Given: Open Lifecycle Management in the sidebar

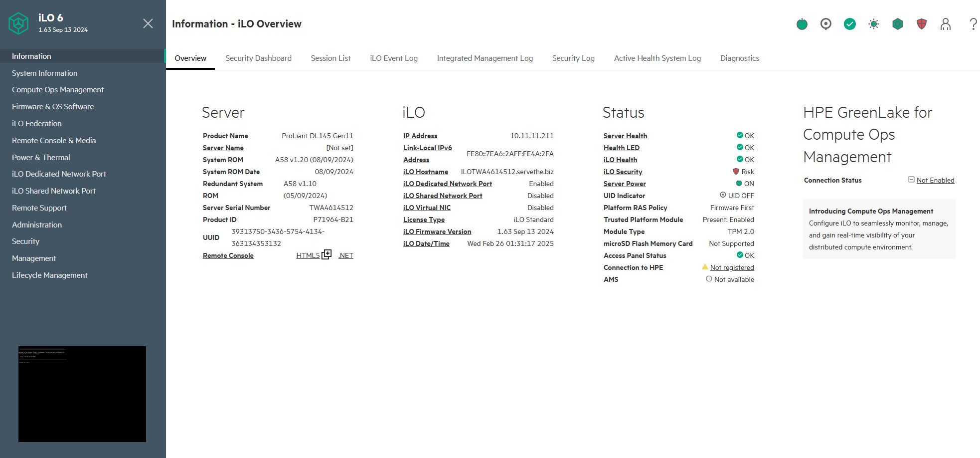Looking at the screenshot, I should [x=50, y=275].
